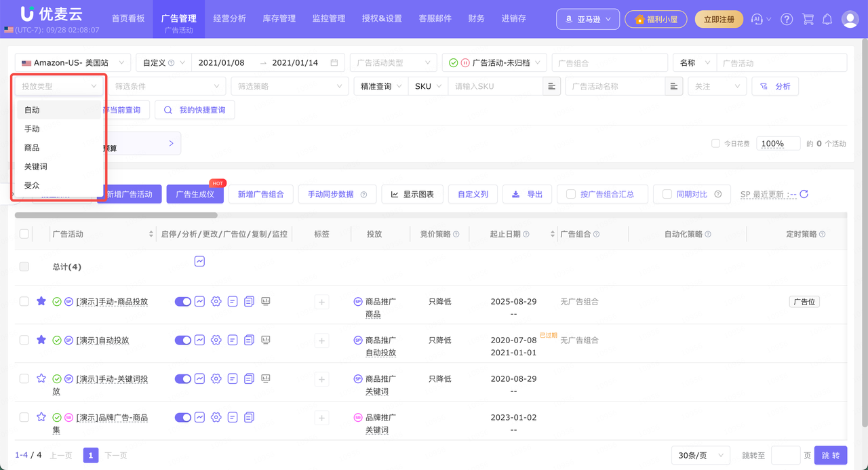Toggle switch for [演示]手动-关键词投放 campaign
Screen dimensions: 868x470
[183, 378]
